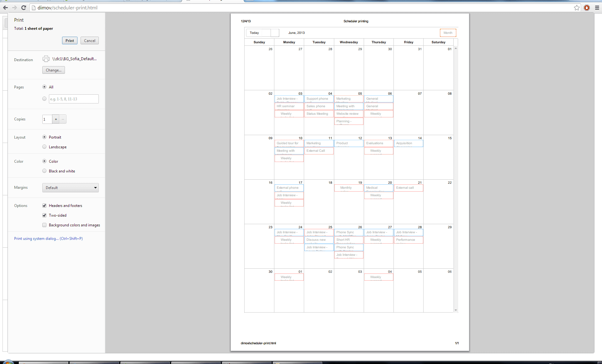Click the browser forward arrow
This screenshot has height=364, width=602.
click(14, 8)
